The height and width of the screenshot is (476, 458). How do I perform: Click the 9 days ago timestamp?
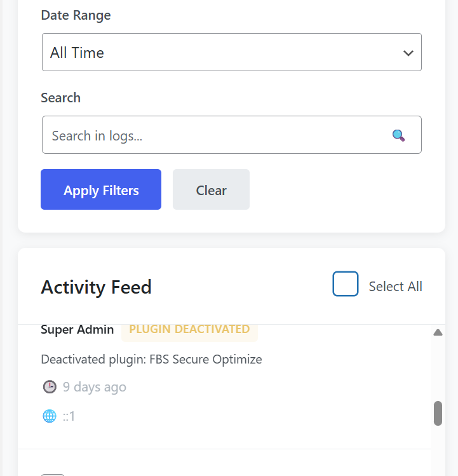click(x=95, y=387)
